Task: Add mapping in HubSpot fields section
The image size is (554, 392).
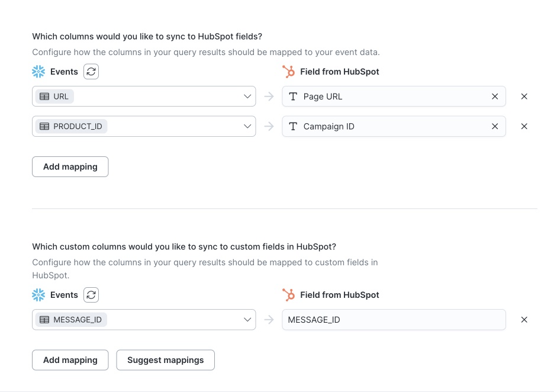Action: point(70,166)
